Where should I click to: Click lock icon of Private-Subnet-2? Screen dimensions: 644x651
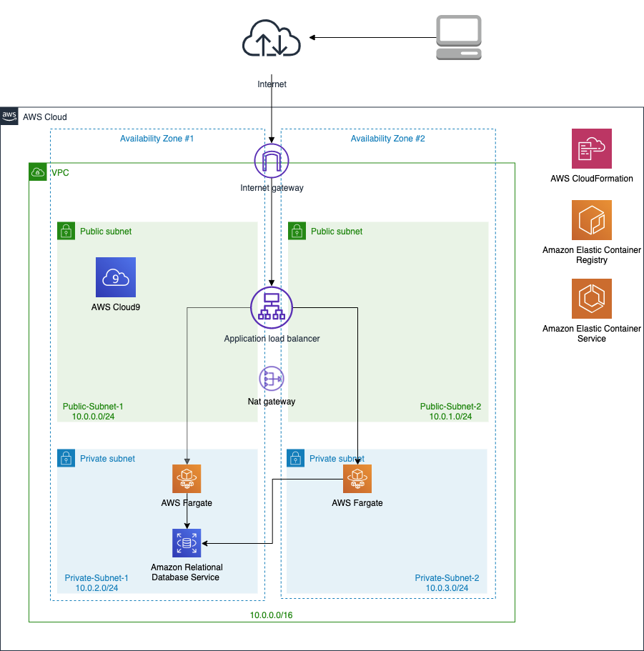(296, 458)
